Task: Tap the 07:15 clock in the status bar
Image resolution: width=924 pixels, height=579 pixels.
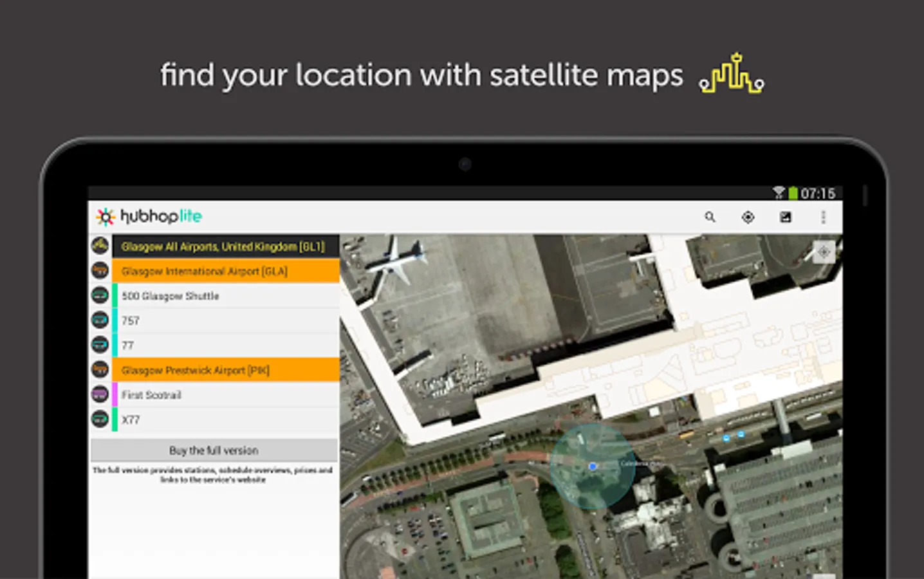Action: [818, 193]
